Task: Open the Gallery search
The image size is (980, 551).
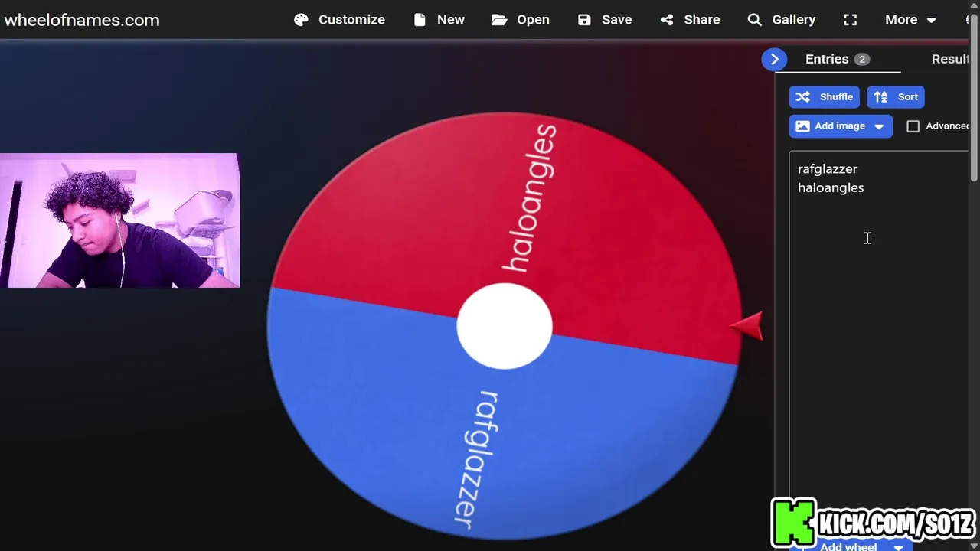Action: [782, 20]
